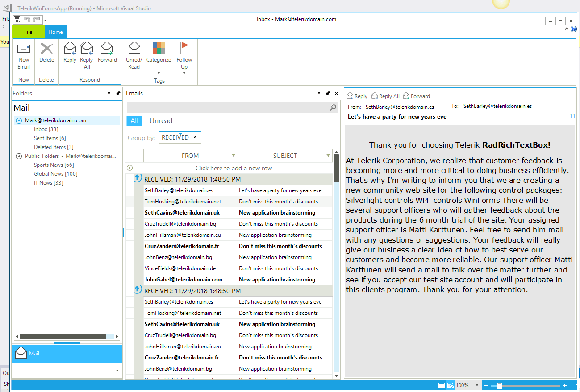Switch to the print layout view icon
The image size is (580, 392).
coord(442,385)
